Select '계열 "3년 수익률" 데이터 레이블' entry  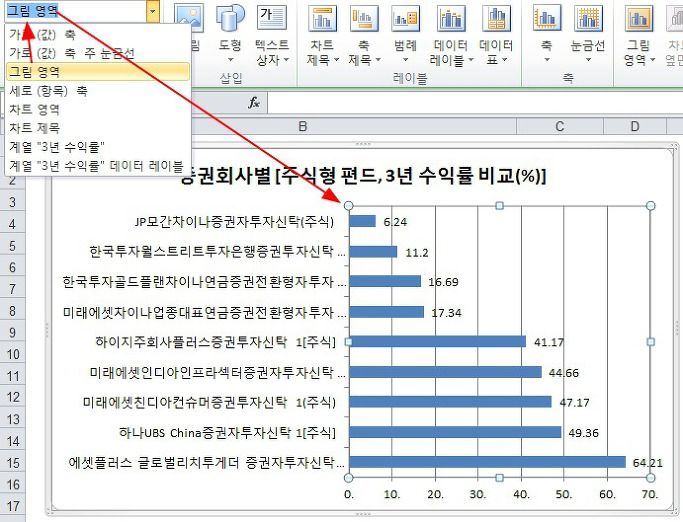pos(98,166)
